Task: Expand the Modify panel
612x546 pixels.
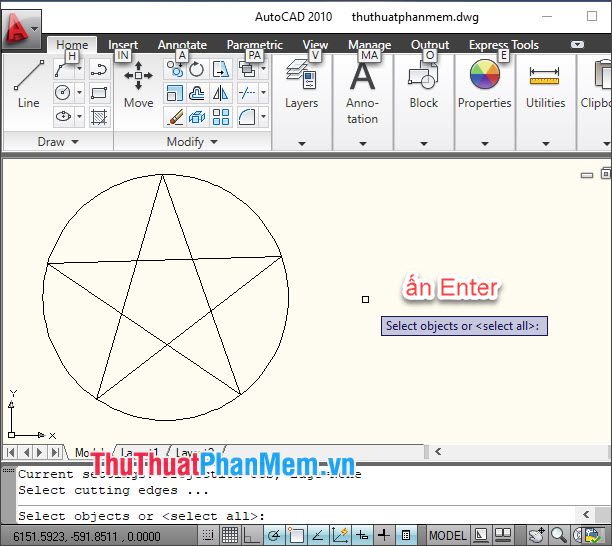Action: [192, 141]
